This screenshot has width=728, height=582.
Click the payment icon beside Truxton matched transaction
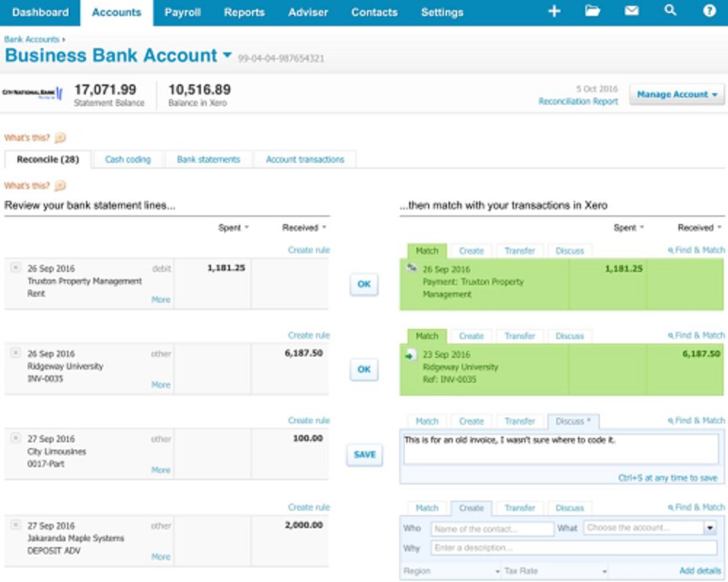(x=412, y=268)
